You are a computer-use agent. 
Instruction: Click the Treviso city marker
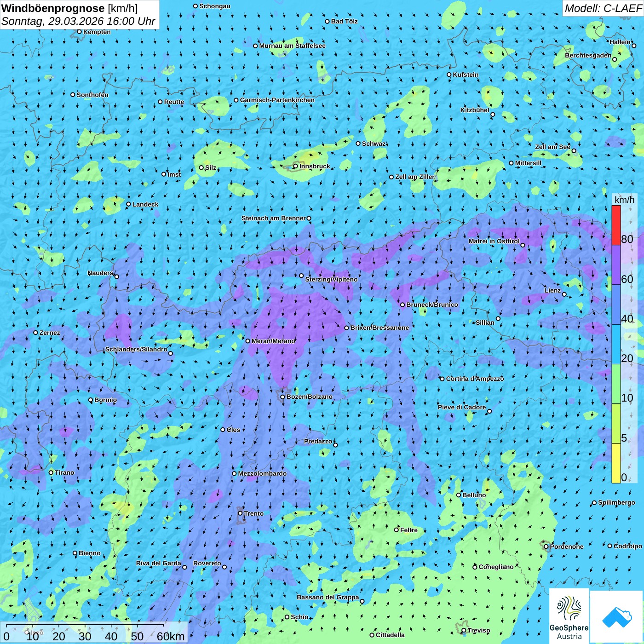click(x=464, y=630)
